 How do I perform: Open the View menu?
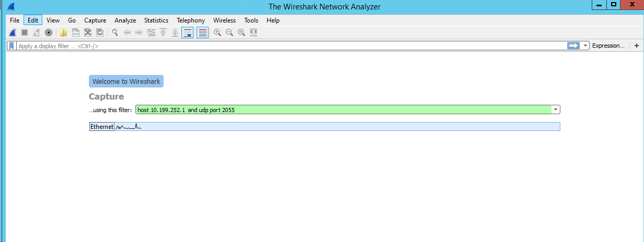(53, 20)
